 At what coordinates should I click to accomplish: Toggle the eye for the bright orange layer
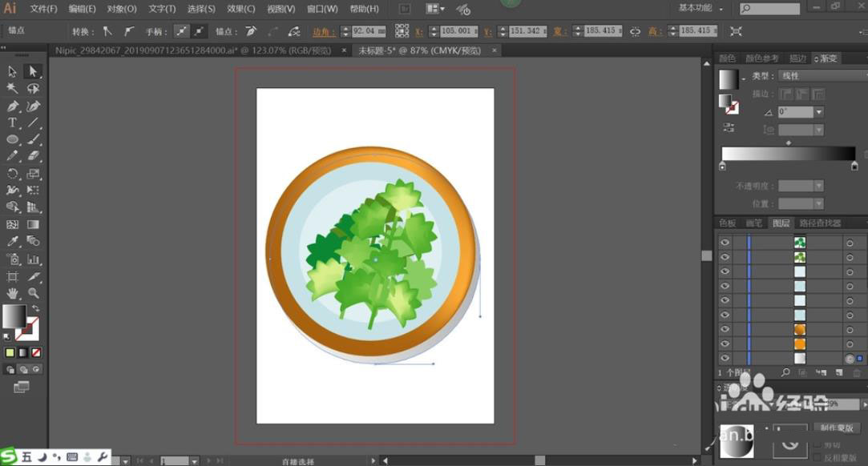[x=725, y=343]
